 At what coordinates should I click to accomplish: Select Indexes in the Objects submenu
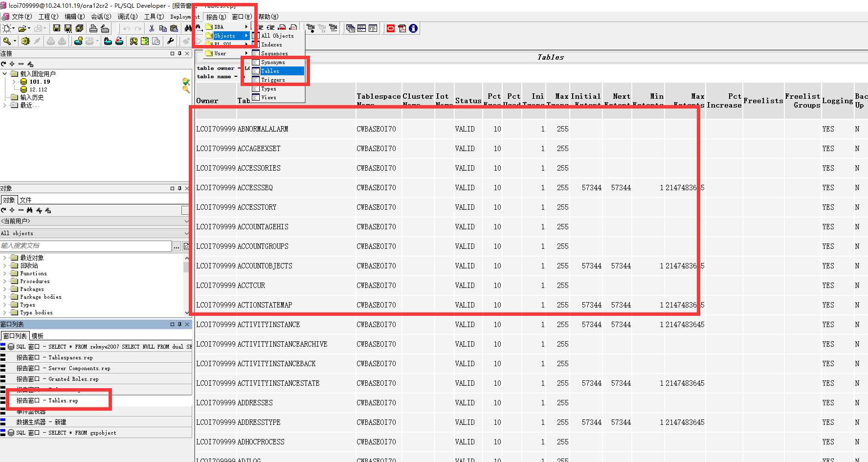click(x=278, y=44)
